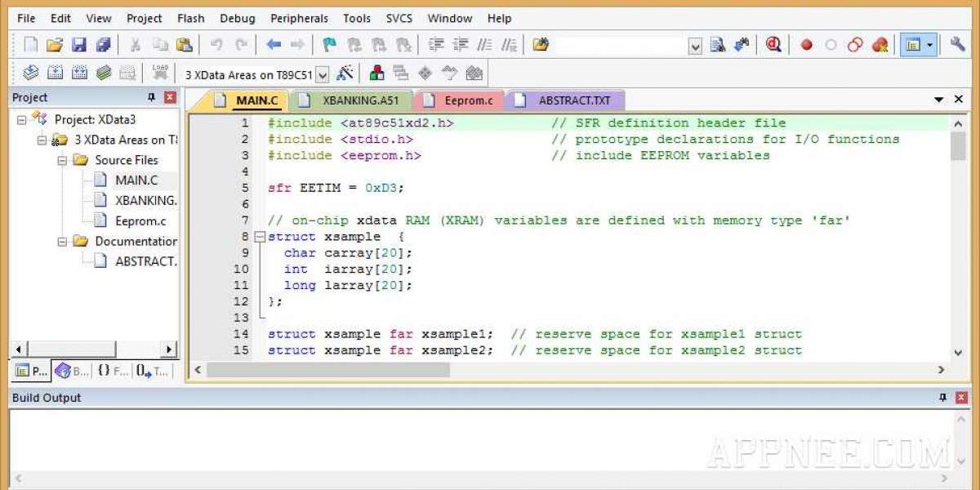The width and height of the screenshot is (980, 490).
Task: Navigate backwards with the blue left arrow
Action: [274, 45]
